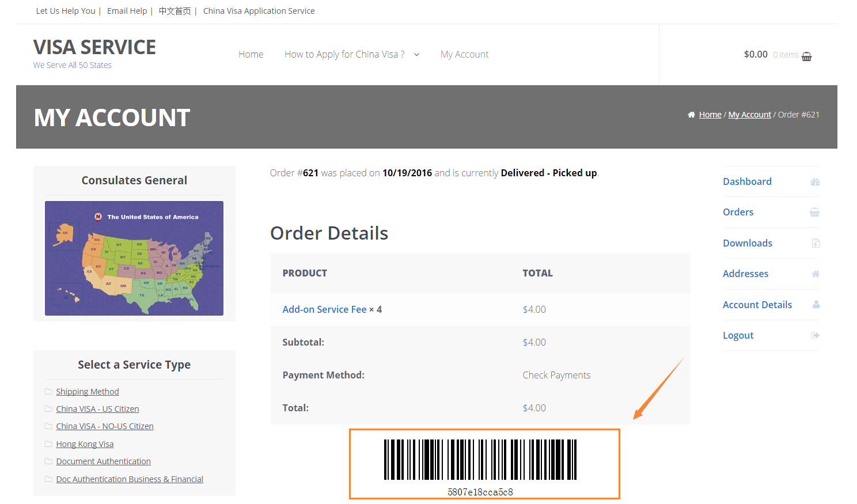Click the We Serve All 50 States tagline
This screenshot has width=857, height=504.
(73, 65)
